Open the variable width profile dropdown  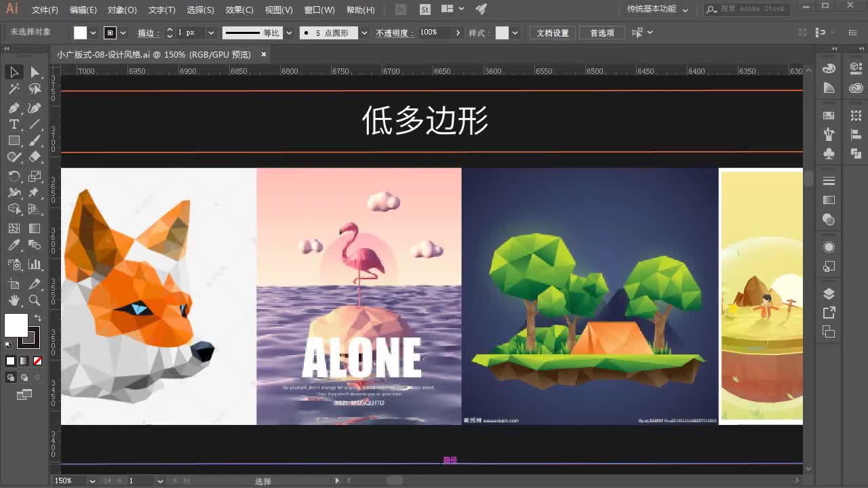tap(289, 33)
